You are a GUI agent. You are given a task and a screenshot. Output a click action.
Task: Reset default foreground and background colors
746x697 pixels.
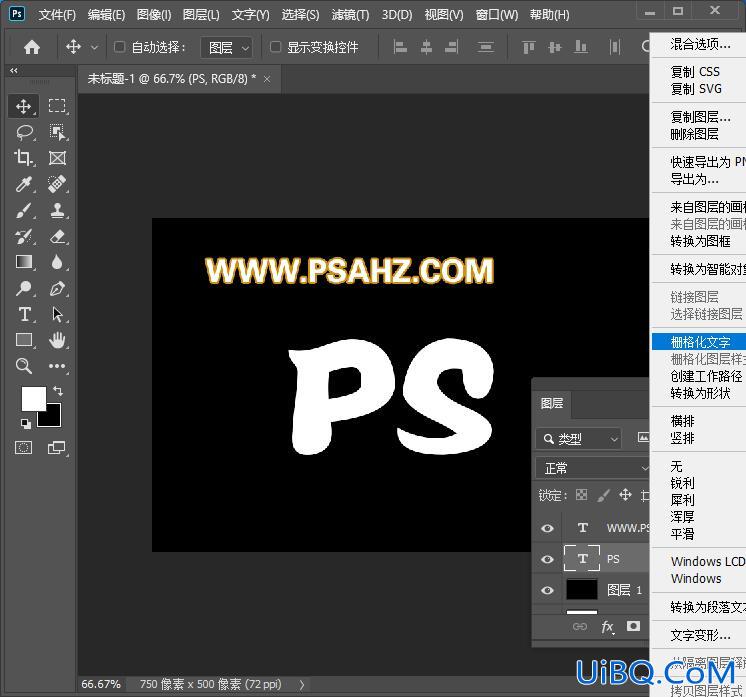[x=26, y=423]
